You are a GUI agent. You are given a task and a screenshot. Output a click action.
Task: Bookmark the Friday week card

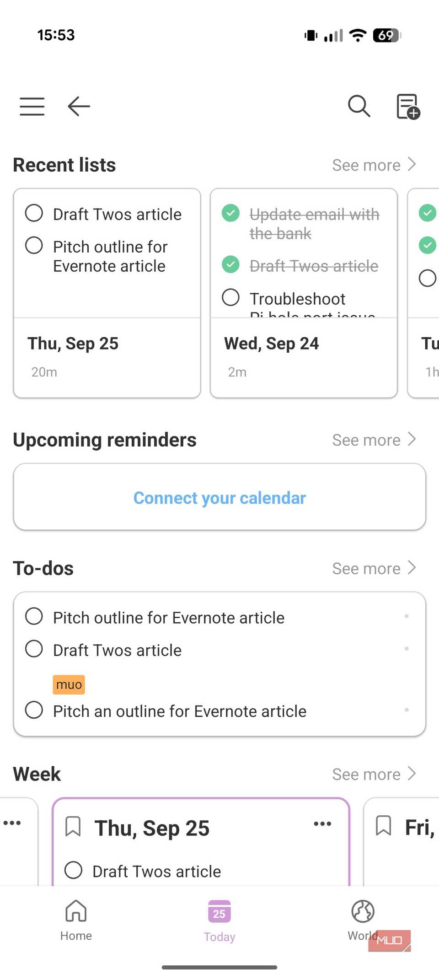point(383,826)
